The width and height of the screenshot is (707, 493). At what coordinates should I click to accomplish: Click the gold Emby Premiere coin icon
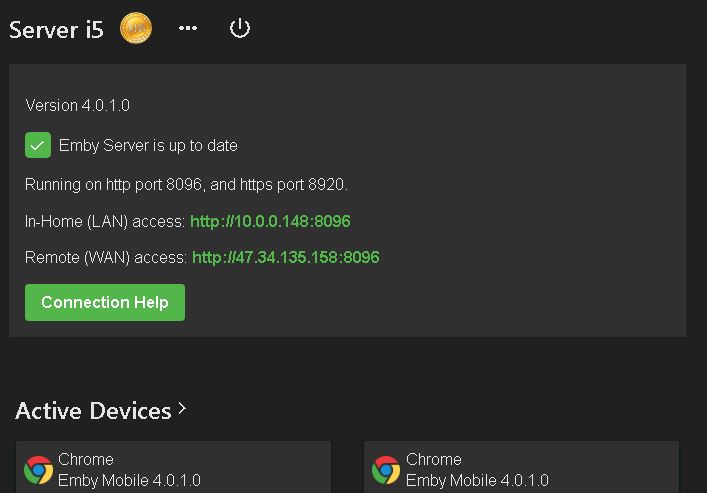tap(136, 29)
